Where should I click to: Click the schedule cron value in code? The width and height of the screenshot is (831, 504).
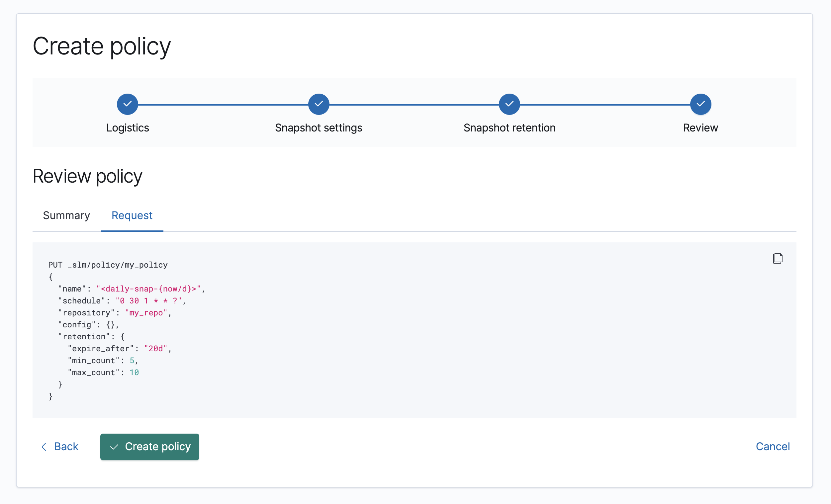[x=148, y=301]
